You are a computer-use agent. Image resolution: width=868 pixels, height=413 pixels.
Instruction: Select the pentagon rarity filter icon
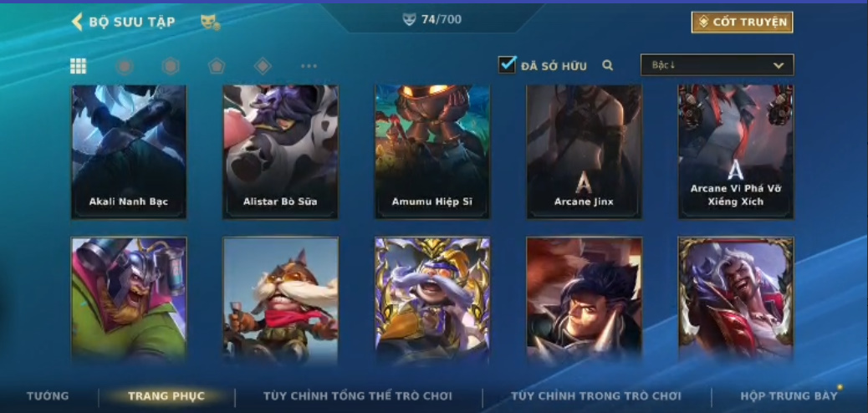click(x=217, y=66)
